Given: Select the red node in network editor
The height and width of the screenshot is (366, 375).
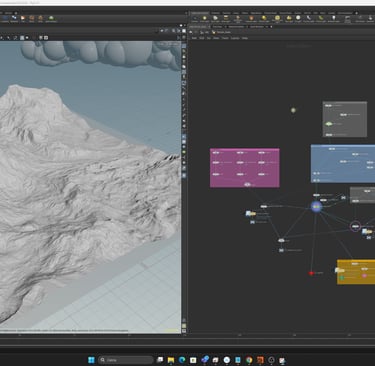Looking at the screenshot, I should (311, 273).
